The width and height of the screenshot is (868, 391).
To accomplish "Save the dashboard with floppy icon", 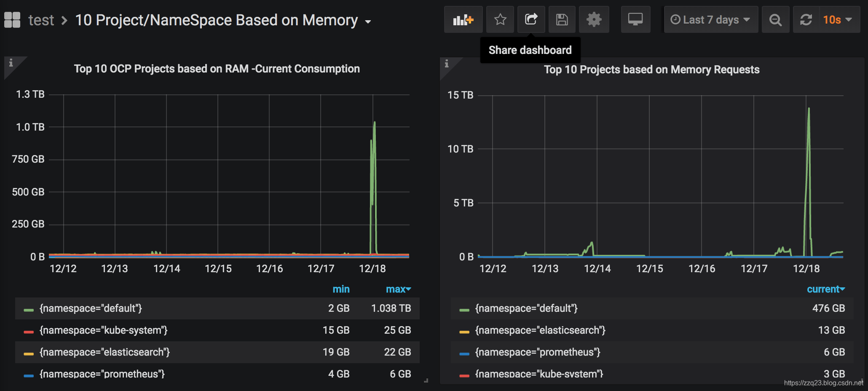I will pos(562,19).
